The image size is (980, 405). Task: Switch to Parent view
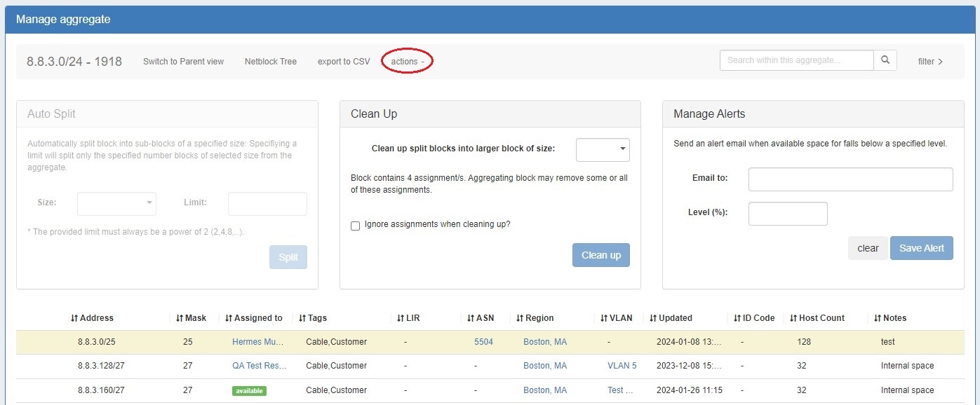[183, 62]
